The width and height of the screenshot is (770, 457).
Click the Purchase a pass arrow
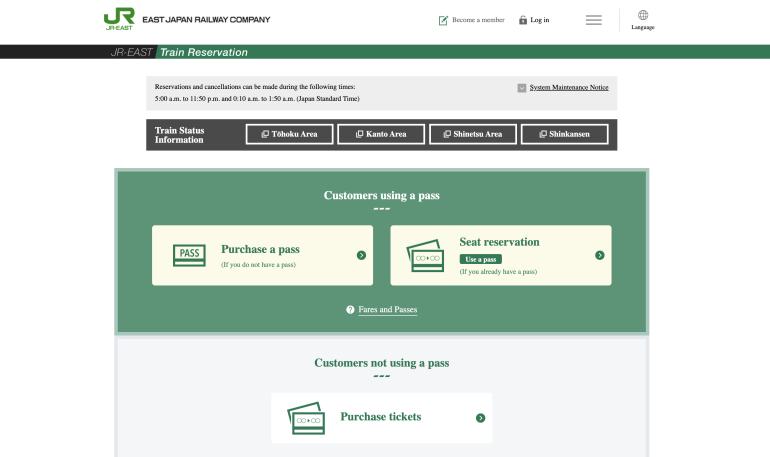tap(361, 255)
